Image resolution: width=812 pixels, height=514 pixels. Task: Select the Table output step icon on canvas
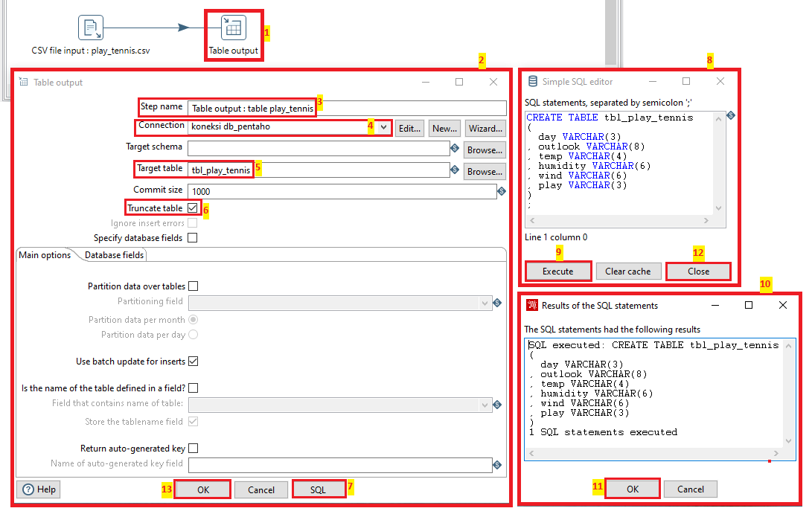tap(234, 28)
